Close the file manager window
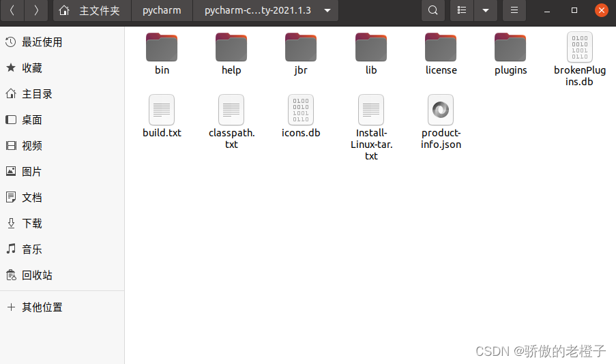The height and width of the screenshot is (364, 616). point(602,10)
